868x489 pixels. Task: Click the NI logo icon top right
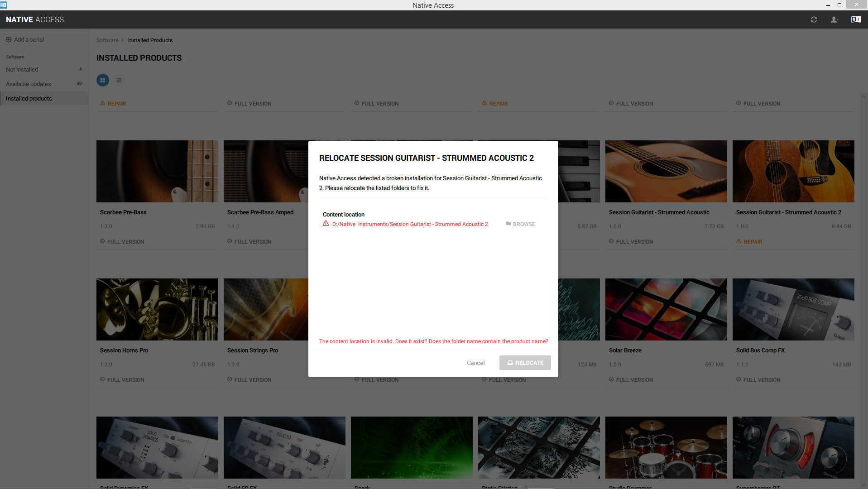[x=856, y=19]
